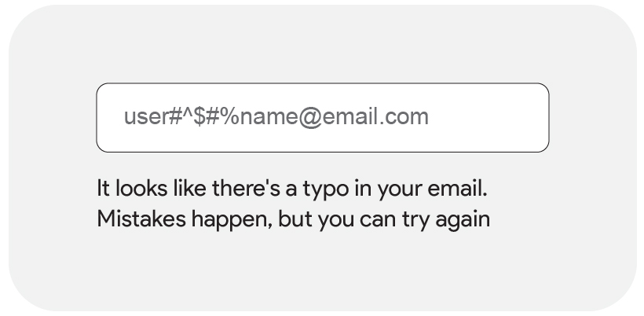Click the word "happen," in helper text
Image resolution: width=644 pixels, height=316 pixels.
pyautogui.click(x=232, y=220)
